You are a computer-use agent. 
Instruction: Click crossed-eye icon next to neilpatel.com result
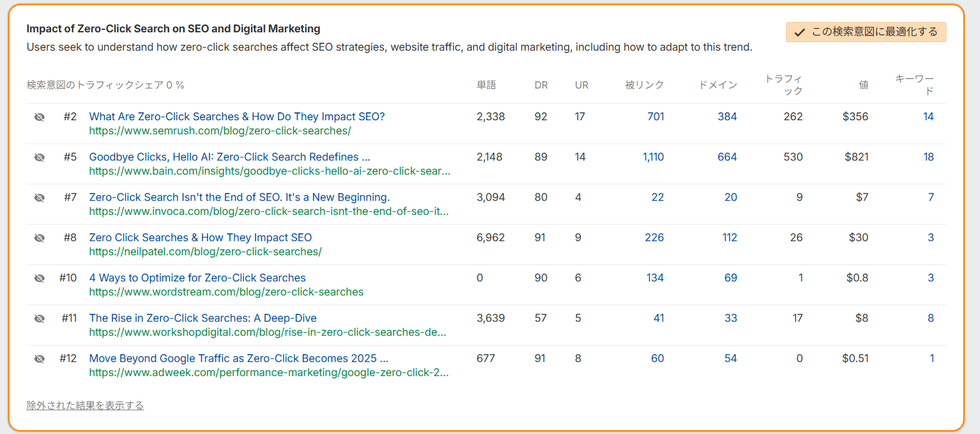[40, 237]
